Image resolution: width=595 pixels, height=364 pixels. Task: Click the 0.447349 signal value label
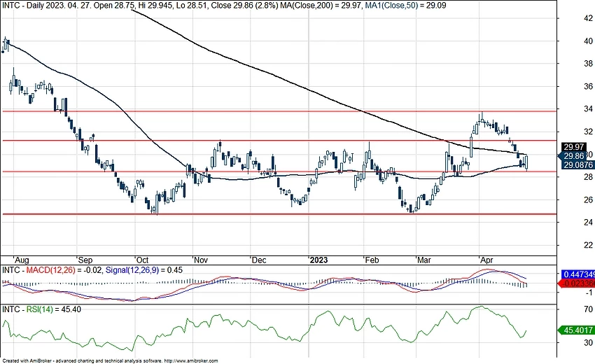pos(578,274)
